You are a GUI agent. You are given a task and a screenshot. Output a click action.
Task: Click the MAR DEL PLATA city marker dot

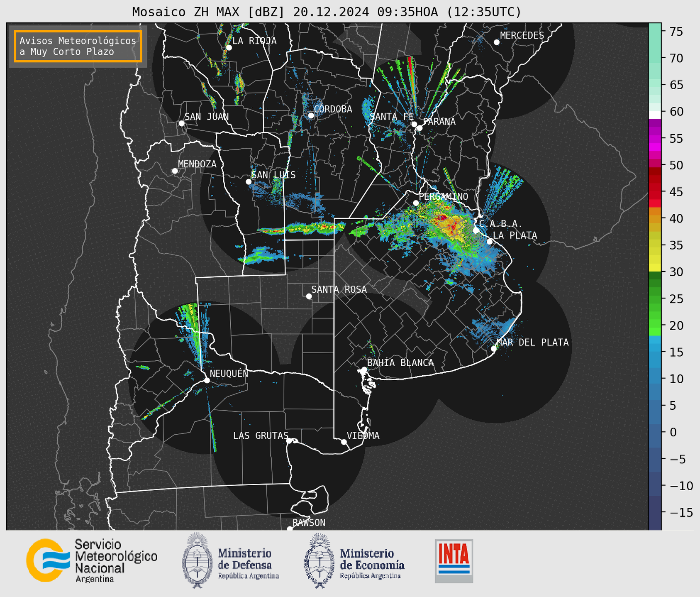(x=494, y=349)
